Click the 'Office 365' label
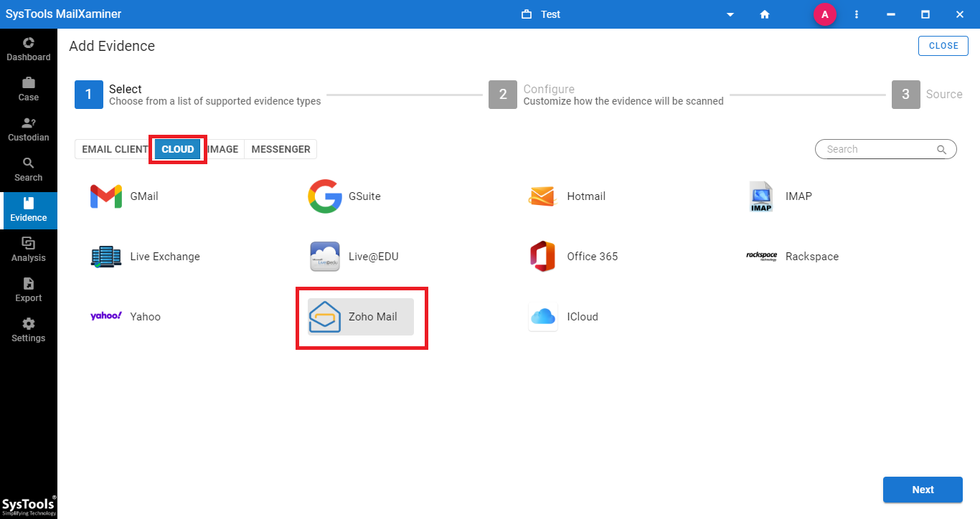 592,257
